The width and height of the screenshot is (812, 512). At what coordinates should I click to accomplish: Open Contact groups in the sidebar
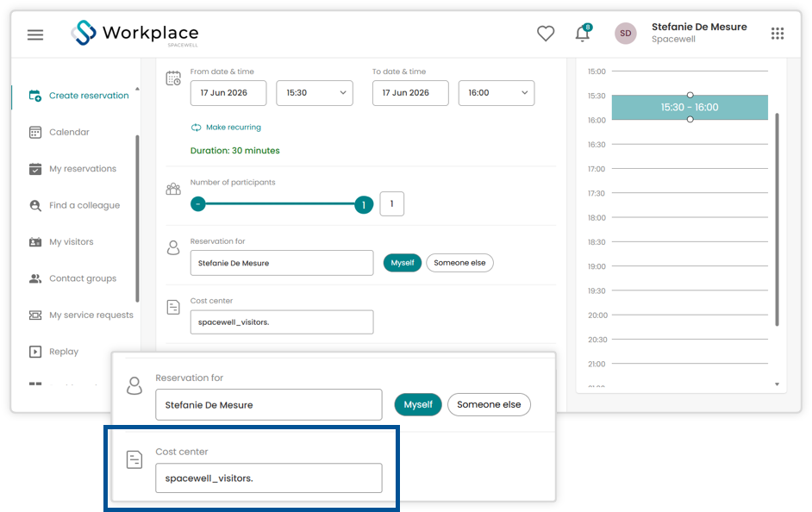pos(83,278)
